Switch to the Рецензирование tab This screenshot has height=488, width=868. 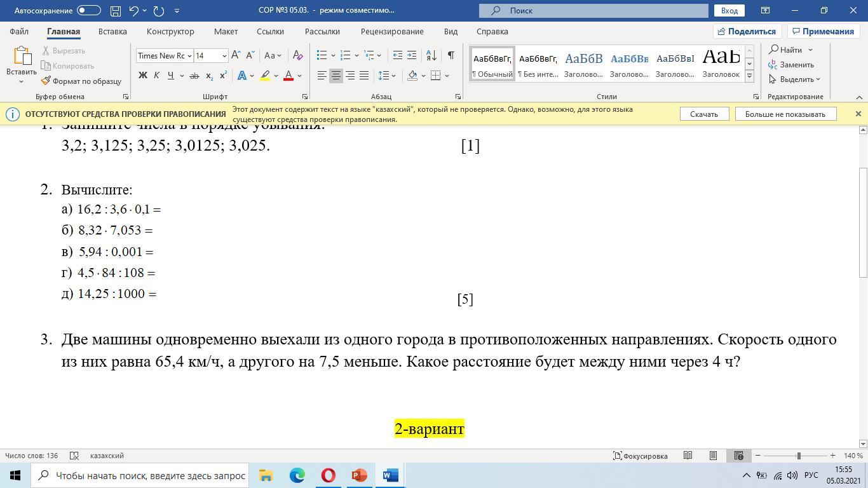click(391, 31)
